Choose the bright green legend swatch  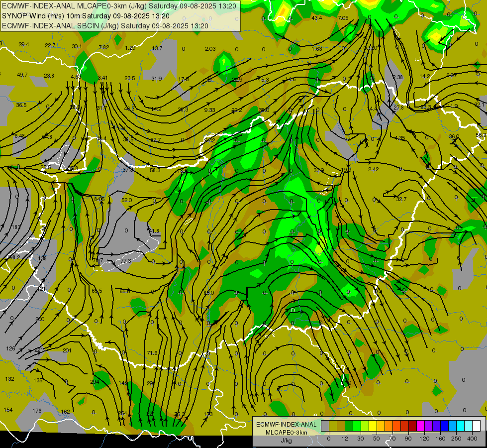tap(357, 426)
